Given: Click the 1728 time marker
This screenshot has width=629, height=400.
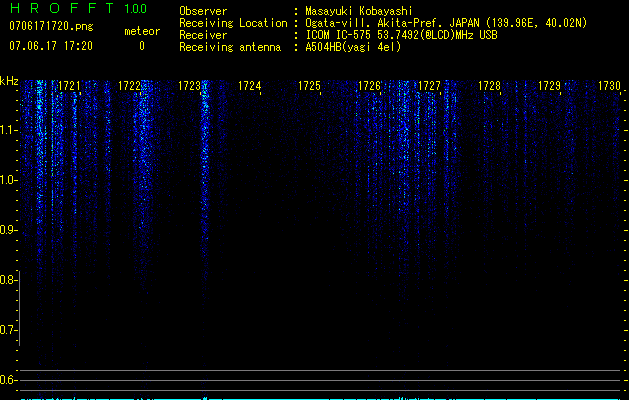Looking at the screenshot, I should tap(489, 86).
